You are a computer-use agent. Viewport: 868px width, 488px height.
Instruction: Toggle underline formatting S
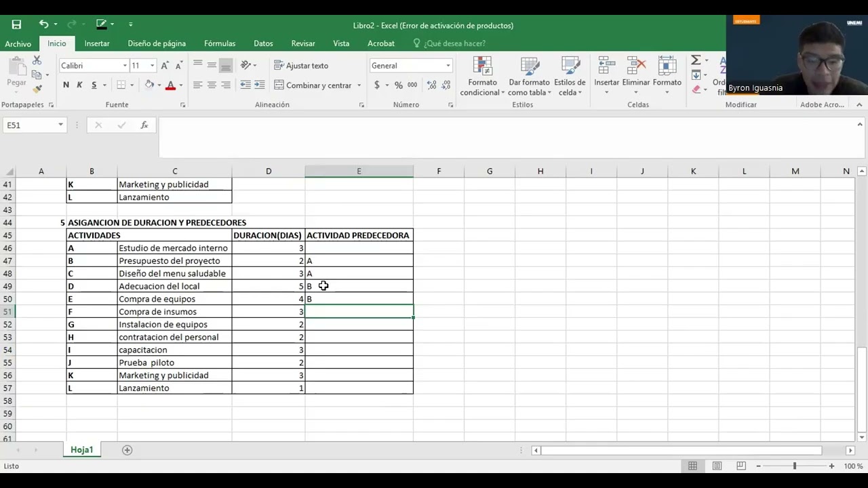[94, 85]
